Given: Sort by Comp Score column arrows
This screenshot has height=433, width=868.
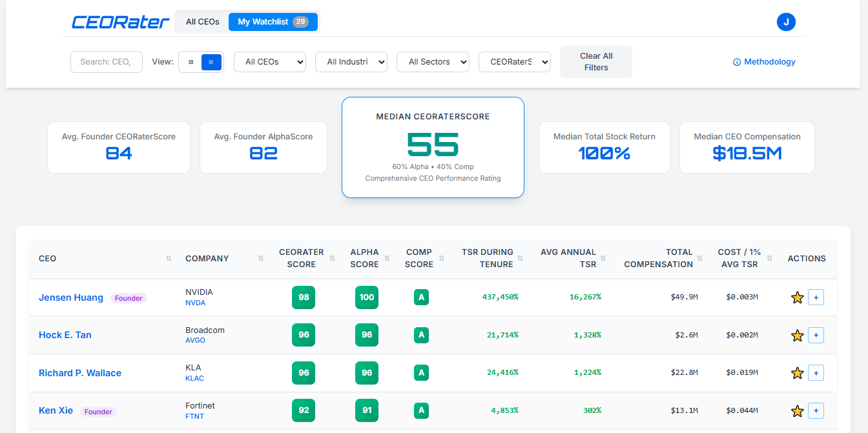Looking at the screenshot, I should point(442,258).
